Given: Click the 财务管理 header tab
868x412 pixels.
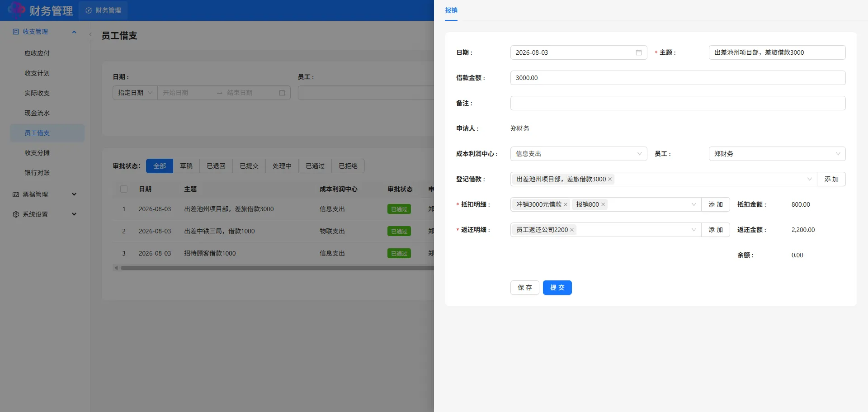Looking at the screenshot, I should [103, 10].
